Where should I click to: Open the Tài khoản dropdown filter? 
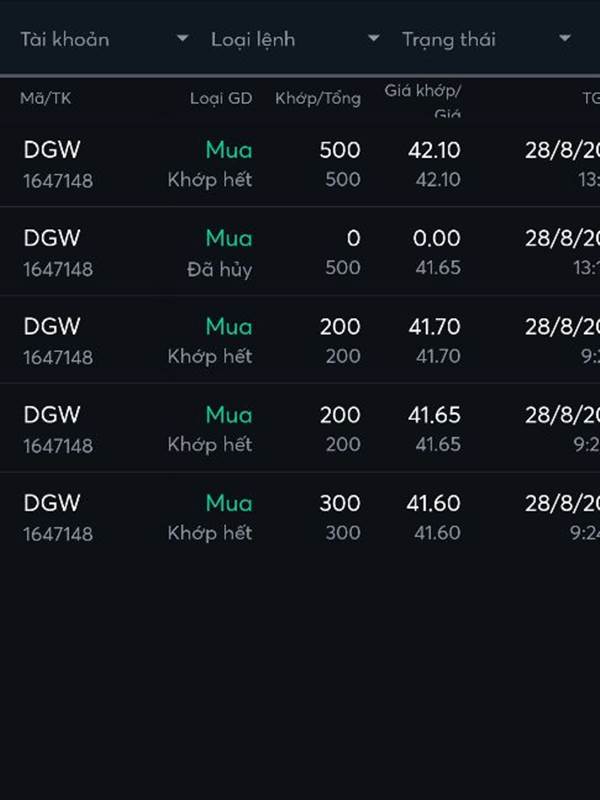pos(105,39)
